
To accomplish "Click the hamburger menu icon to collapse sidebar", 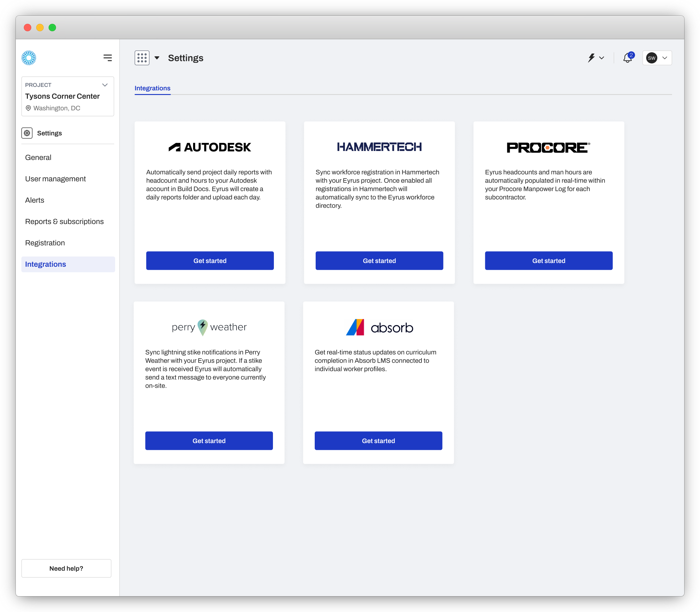I will pyautogui.click(x=108, y=58).
